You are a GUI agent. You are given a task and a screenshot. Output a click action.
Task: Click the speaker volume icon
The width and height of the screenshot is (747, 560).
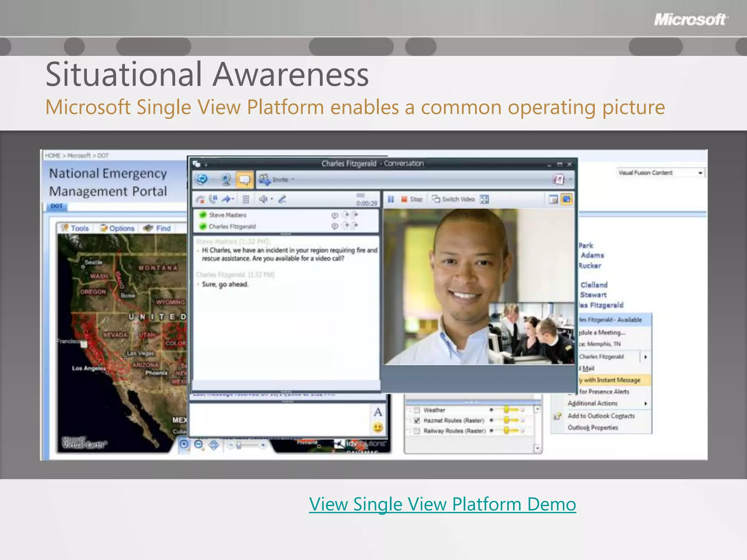click(x=263, y=199)
